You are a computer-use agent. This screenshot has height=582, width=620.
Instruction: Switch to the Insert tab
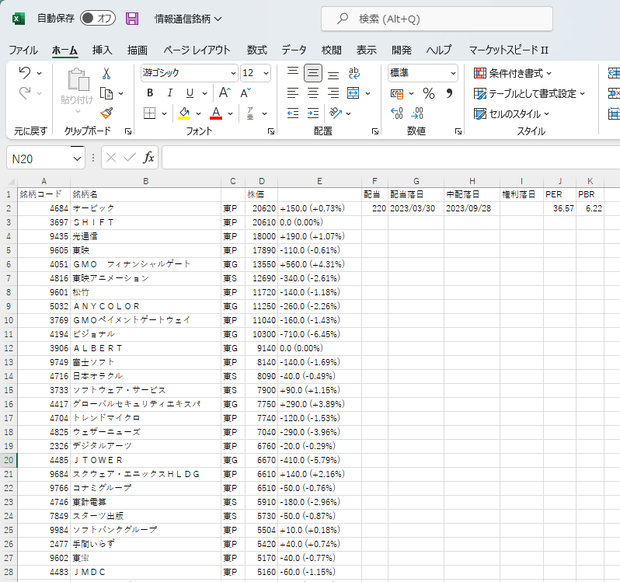(x=102, y=50)
